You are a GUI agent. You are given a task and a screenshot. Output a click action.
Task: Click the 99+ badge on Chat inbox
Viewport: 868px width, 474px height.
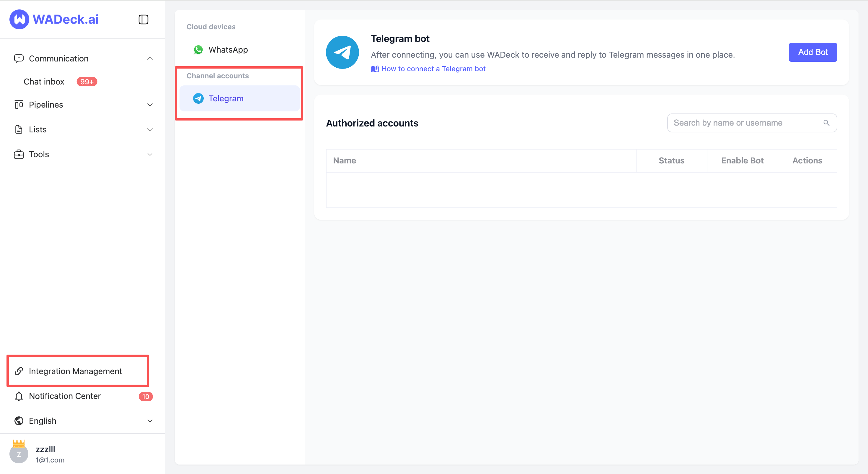(87, 82)
